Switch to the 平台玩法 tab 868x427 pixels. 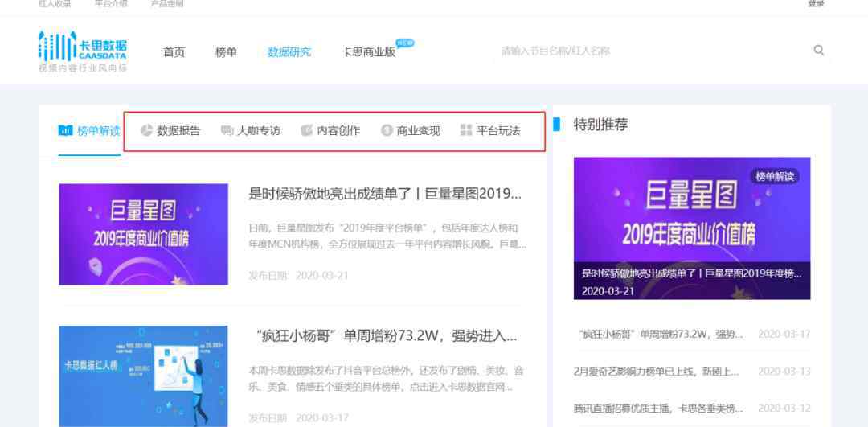click(x=490, y=131)
